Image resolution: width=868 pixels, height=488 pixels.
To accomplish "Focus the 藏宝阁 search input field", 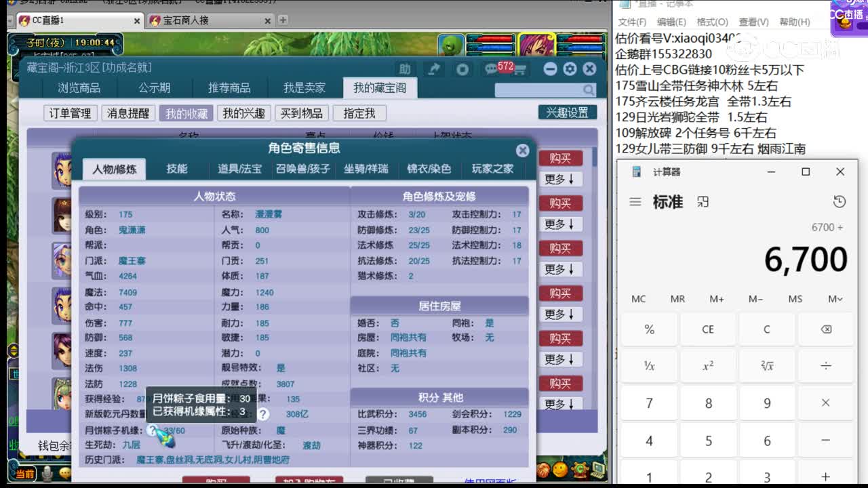I will tap(538, 89).
